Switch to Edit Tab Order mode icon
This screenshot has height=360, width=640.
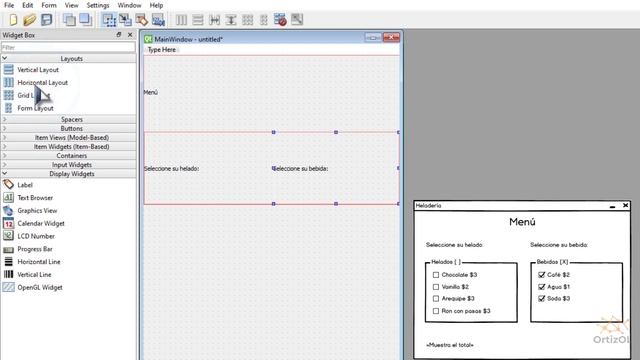158,20
